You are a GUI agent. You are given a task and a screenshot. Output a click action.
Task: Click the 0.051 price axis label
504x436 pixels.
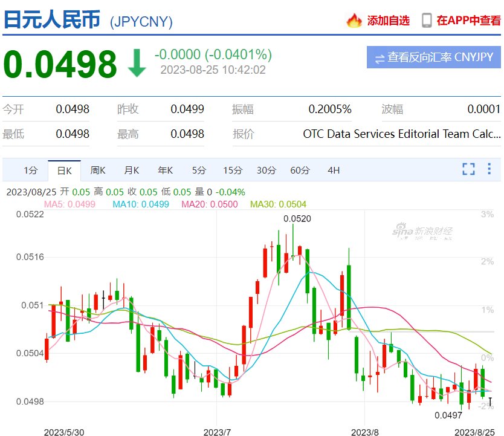coord(33,305)
